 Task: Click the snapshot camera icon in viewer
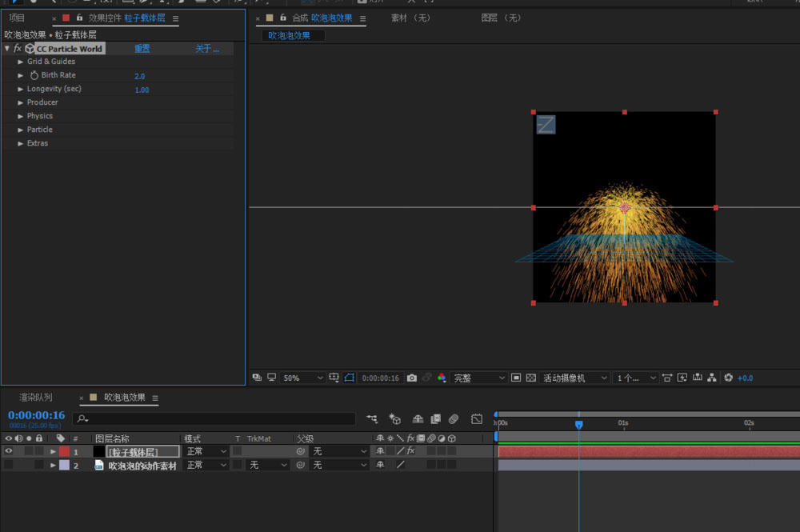(411, 378)
